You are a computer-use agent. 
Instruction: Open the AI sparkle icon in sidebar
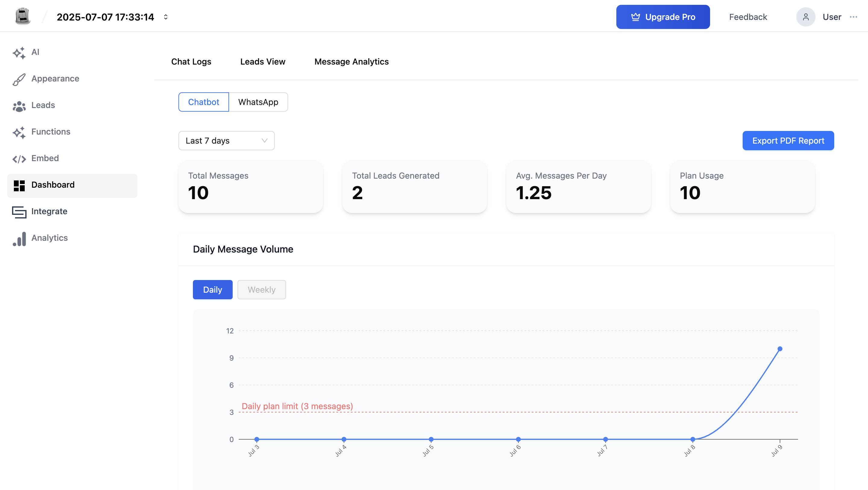coord(19,52)
